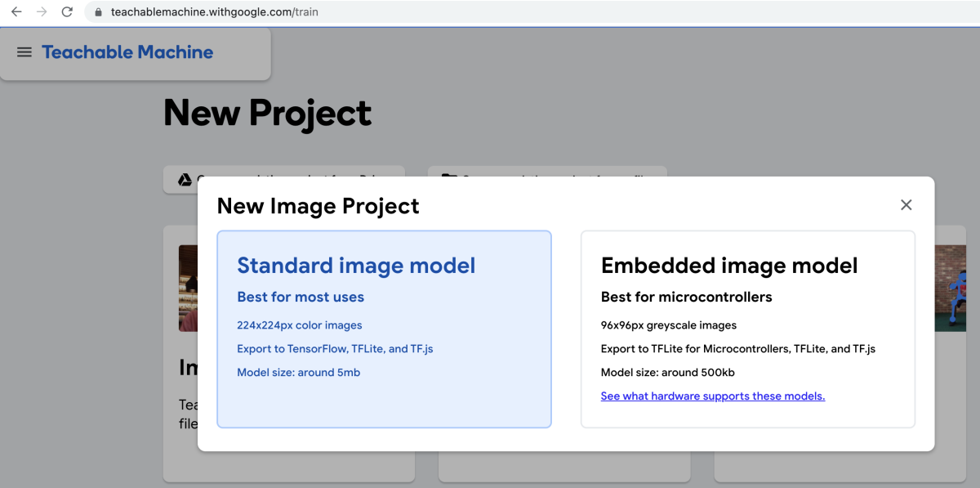Click the Google Drive icon button
Image resolution: width=980 pixels, height=488 pixels.
(185, 179)
